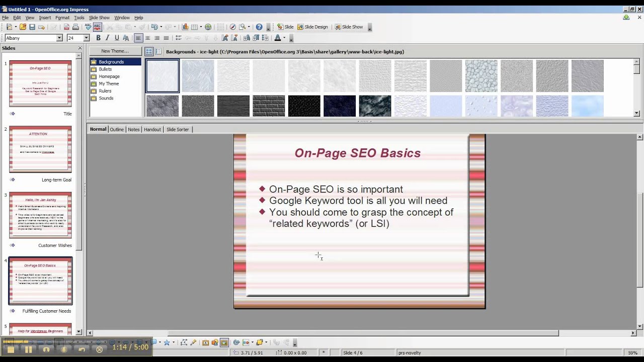Select the dark brick wall background thumbnail

(269, 106)
